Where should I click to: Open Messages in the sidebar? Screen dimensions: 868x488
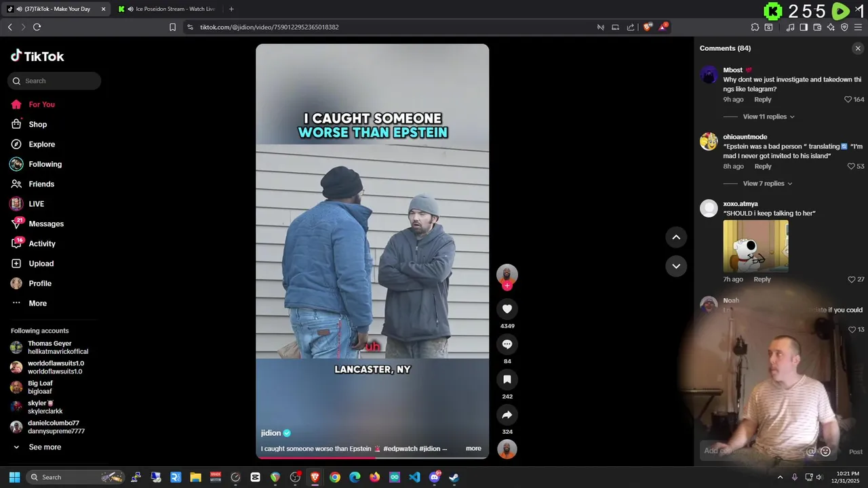[46, 224]
